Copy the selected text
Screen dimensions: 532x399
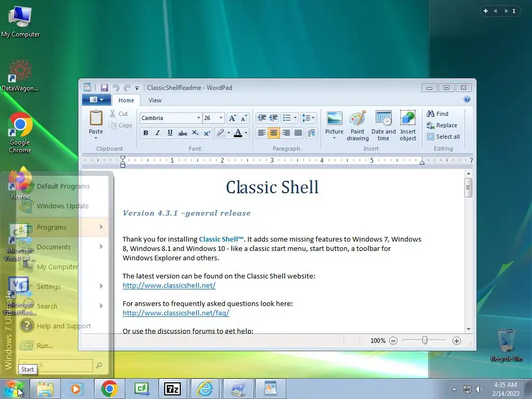[121, 125]
